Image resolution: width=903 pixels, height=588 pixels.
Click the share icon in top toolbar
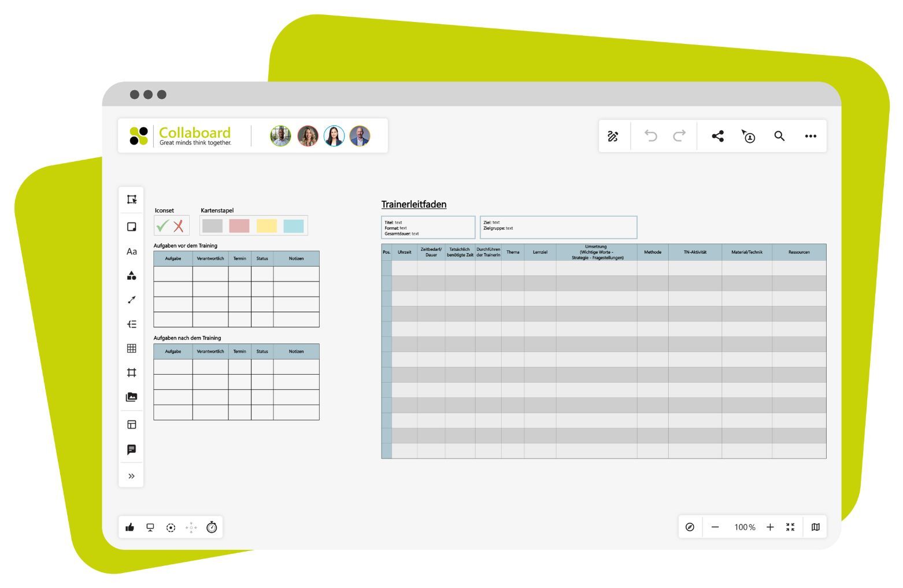[717, 136]
